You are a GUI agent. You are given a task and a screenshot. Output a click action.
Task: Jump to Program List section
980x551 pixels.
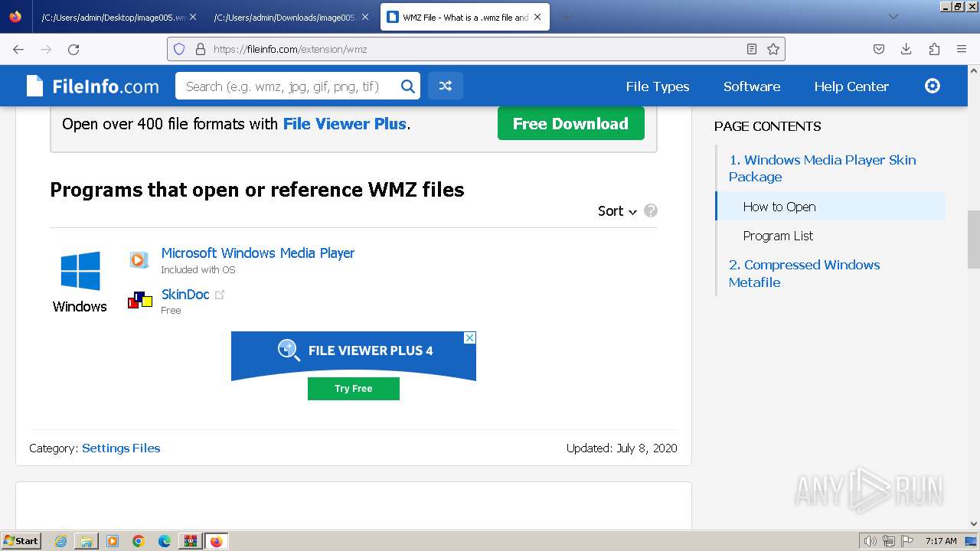[x=778, y=236]
